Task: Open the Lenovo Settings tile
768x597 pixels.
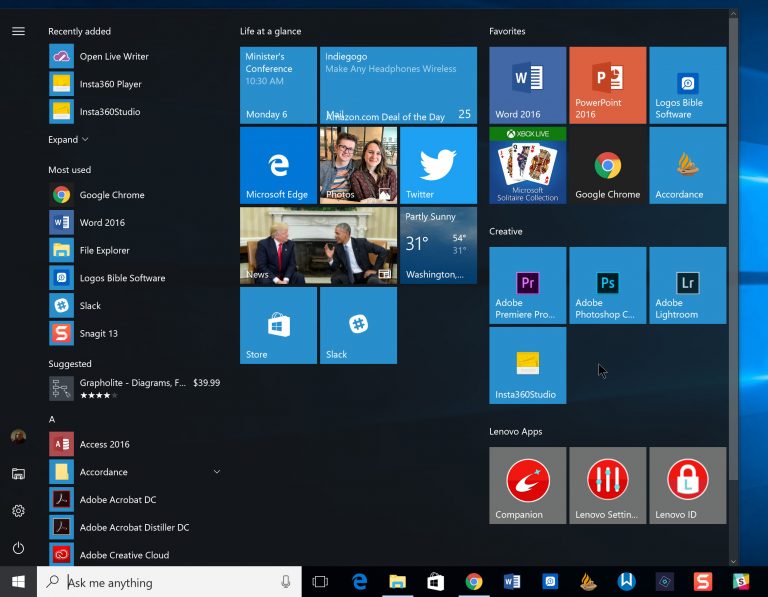Action: (x=607, y=485)
